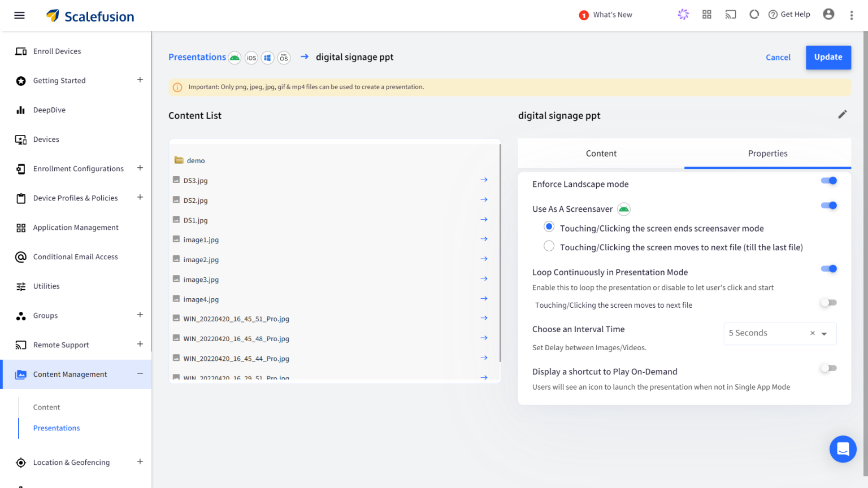This screenshot has height=488, width=868.
Task: Open Devices from the sidebar
Action: tap(46, 140)
